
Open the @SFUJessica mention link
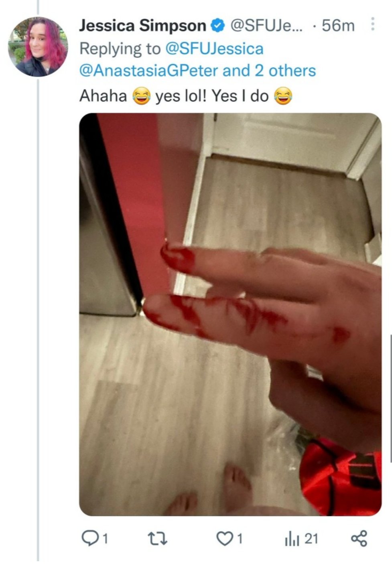pyautogui.click(x=214, y=49)
